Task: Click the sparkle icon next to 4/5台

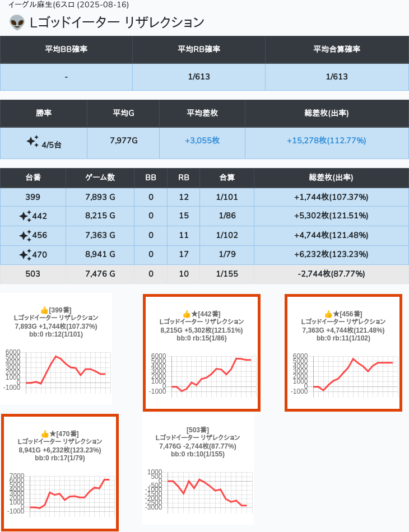Action: [32, 141]
